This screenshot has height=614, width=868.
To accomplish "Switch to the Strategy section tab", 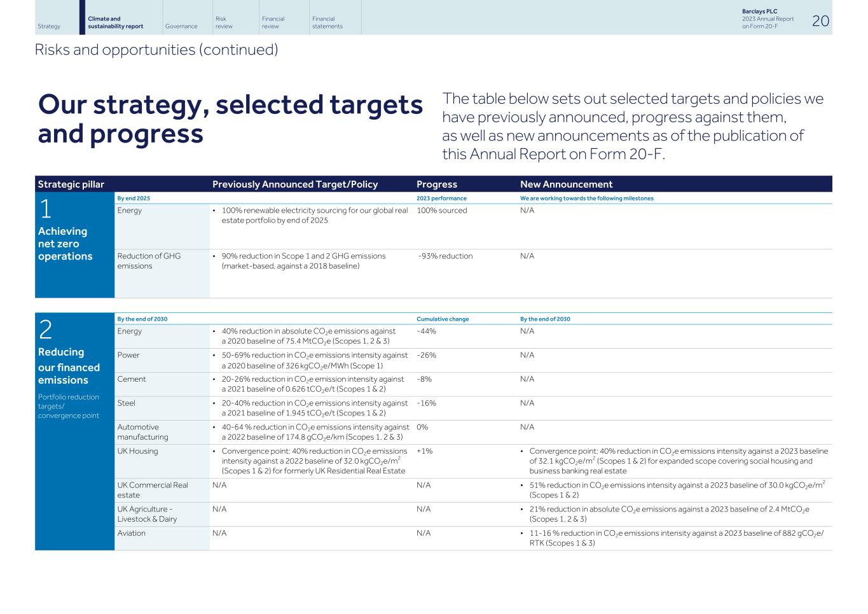I will [48, 26].
